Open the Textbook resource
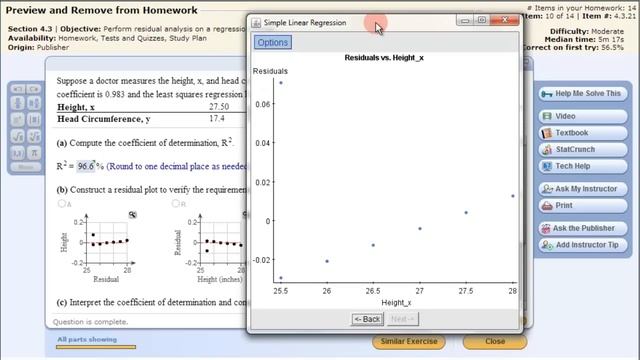Viewport: 640px width, 360px height. click(583, 133)
